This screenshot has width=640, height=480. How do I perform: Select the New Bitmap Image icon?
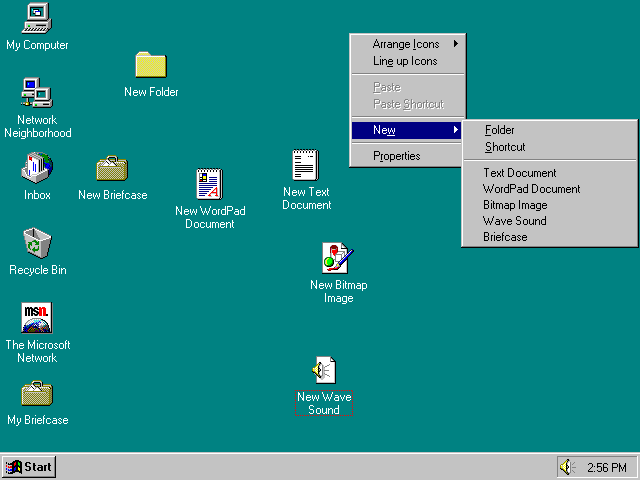(x=338, y=258)
